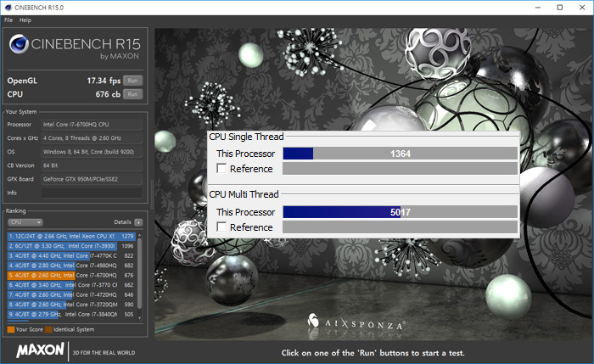
Task: Click the OpenGL score 17.34 fps
Action: click(x=104, y=81)
